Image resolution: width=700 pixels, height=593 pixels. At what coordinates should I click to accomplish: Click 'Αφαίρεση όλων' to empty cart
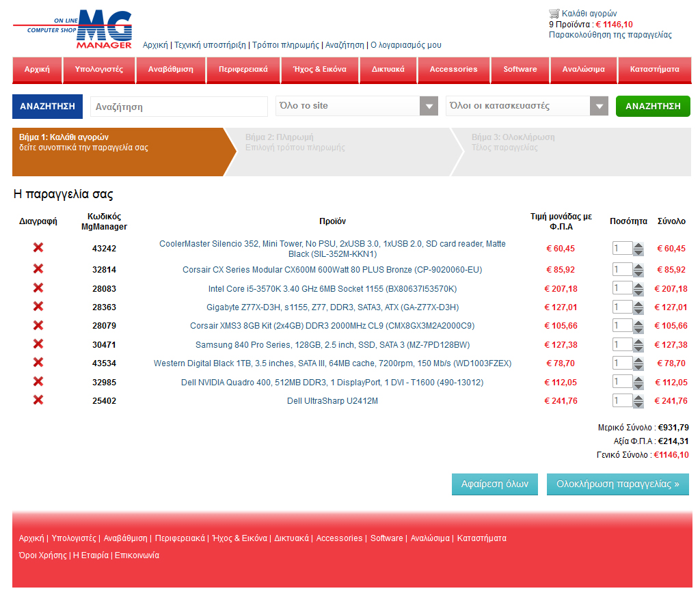[x=495, y=484]
